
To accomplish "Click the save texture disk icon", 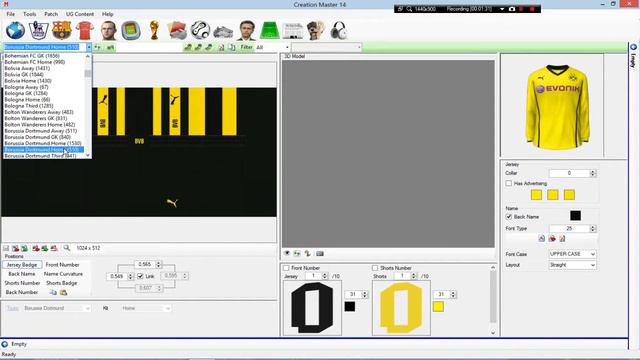I will 6,248.
